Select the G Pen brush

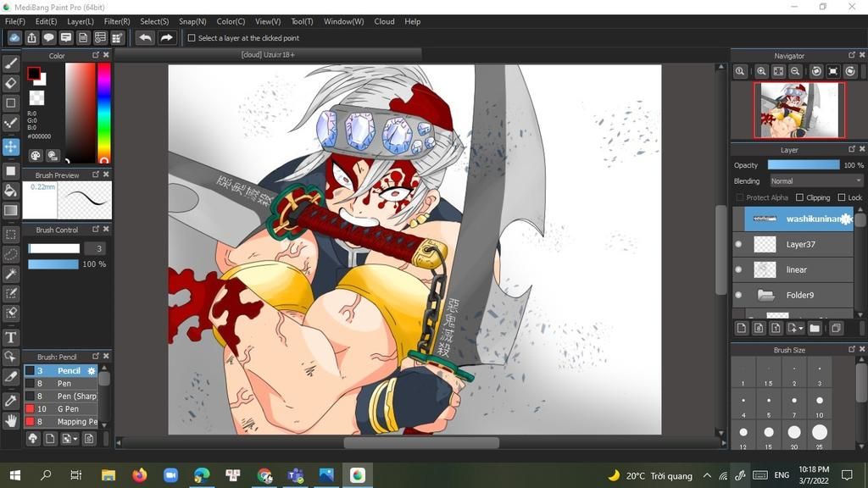click(x=61, y=409)
